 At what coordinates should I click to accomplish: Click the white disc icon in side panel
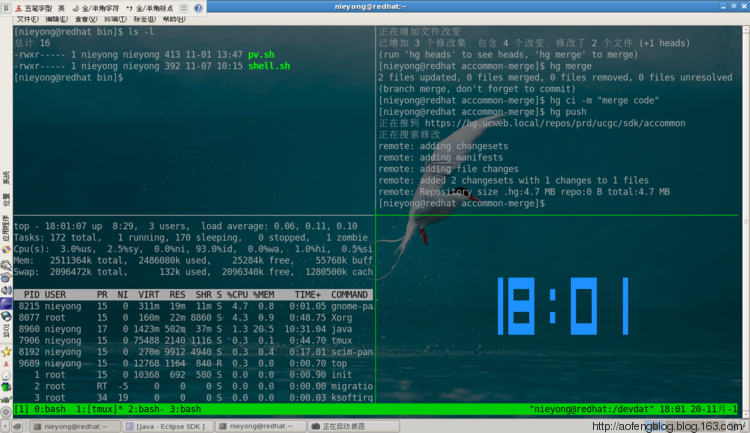pos(6,376)
